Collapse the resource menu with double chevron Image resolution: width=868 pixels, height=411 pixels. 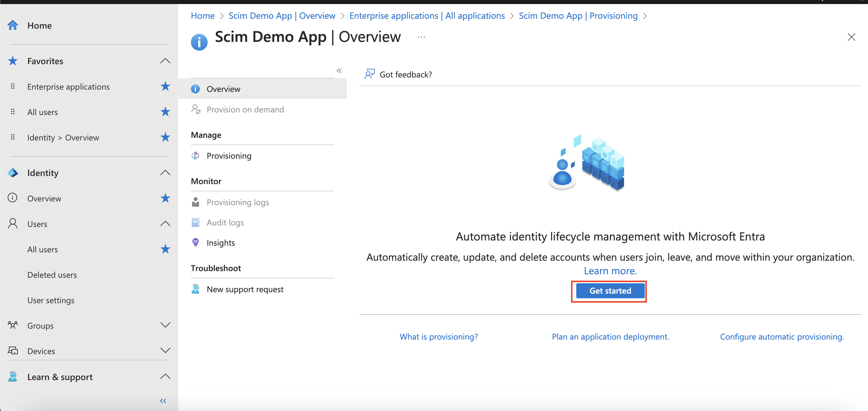[x=339, y=71]
